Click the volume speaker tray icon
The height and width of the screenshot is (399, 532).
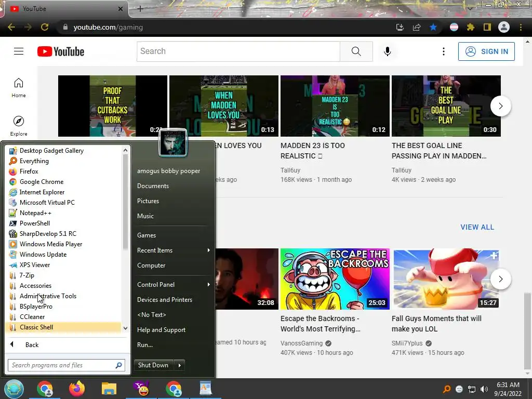click(x=484, y=389)
